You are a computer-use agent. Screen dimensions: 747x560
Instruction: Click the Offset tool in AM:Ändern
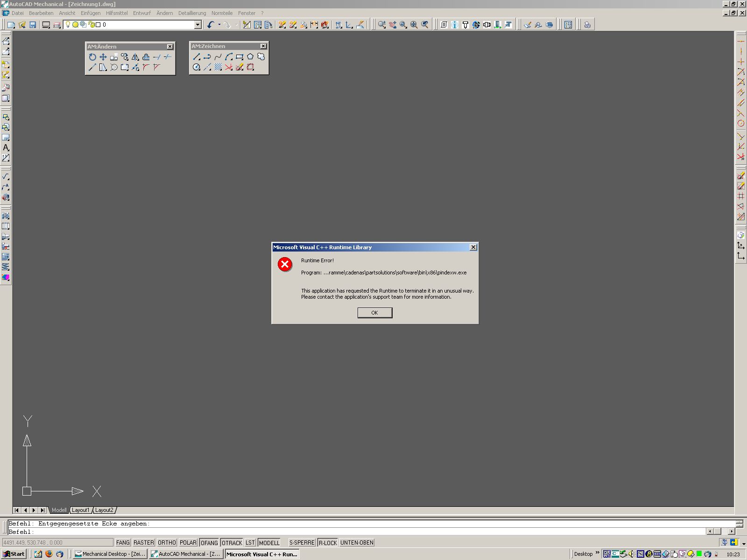[146, 57]
